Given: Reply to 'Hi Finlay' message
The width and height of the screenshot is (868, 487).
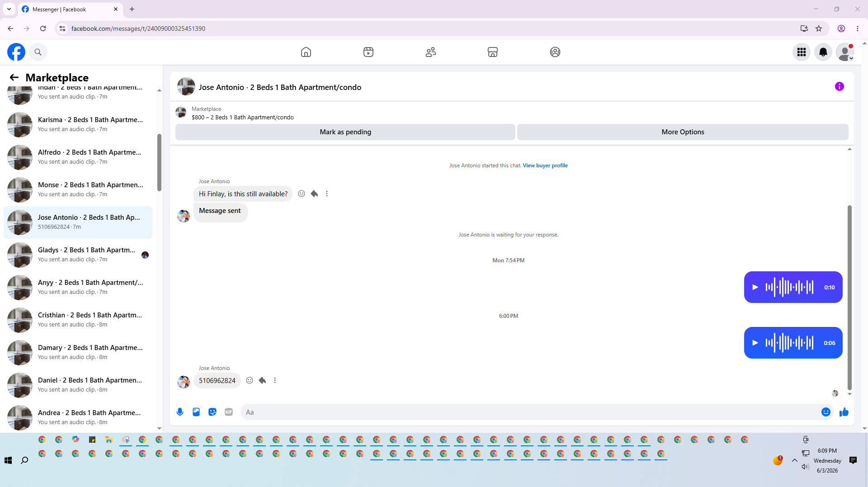Looking at the screenshot, I should pos(314,194).
